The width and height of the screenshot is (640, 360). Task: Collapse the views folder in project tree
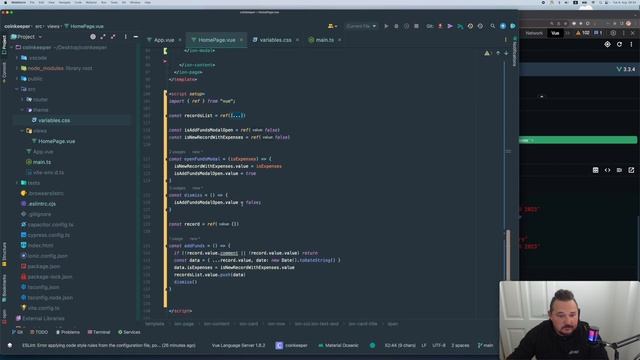(22, 131)
